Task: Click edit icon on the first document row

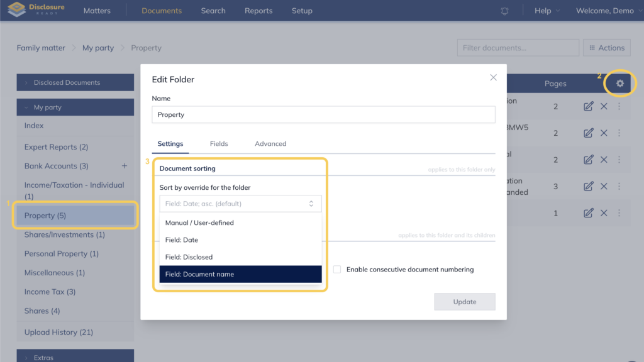Action: pyautogui.click(x=588, y=106)
